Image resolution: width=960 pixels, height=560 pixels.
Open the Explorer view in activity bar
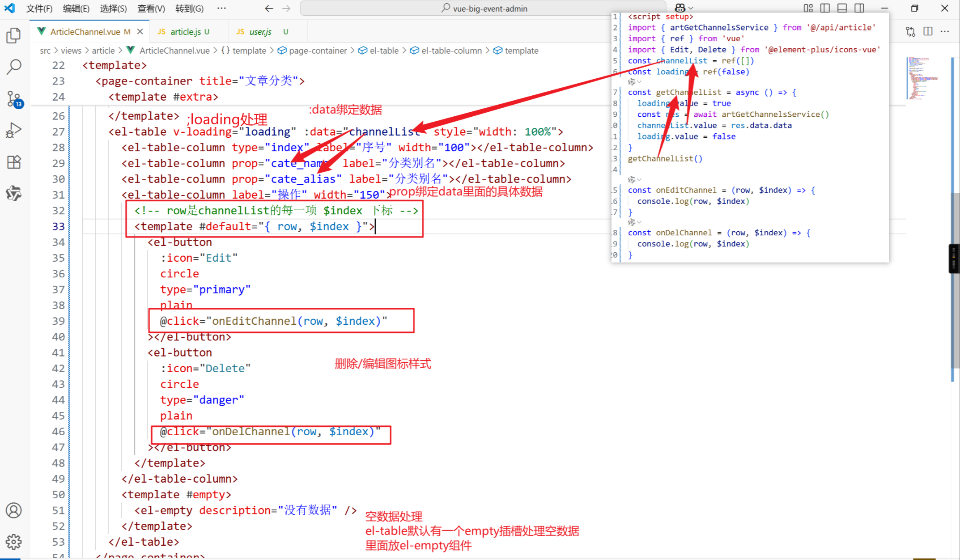(14, 36)
